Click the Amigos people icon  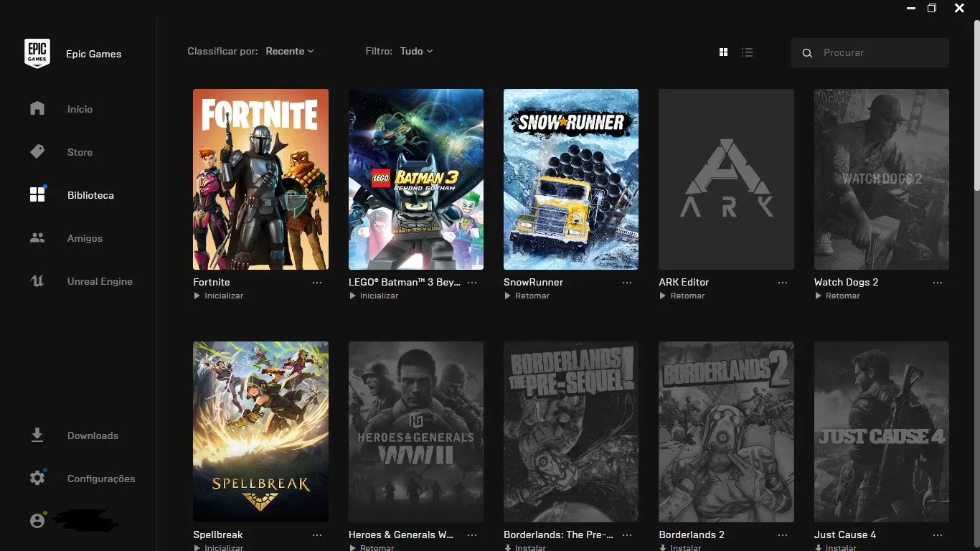point(37,237)
